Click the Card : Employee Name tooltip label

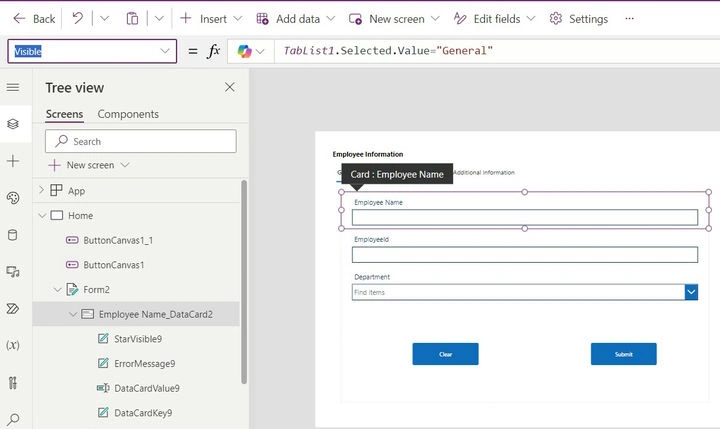397,174
